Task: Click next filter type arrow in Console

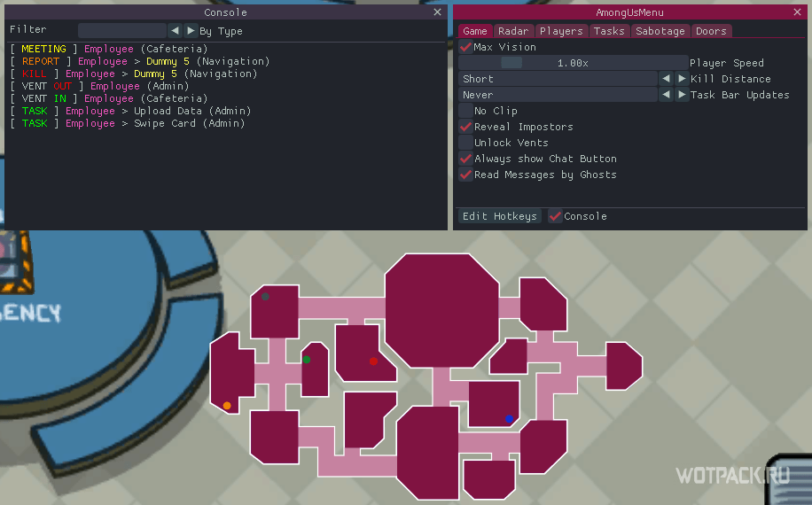Action: pos(191,30)
